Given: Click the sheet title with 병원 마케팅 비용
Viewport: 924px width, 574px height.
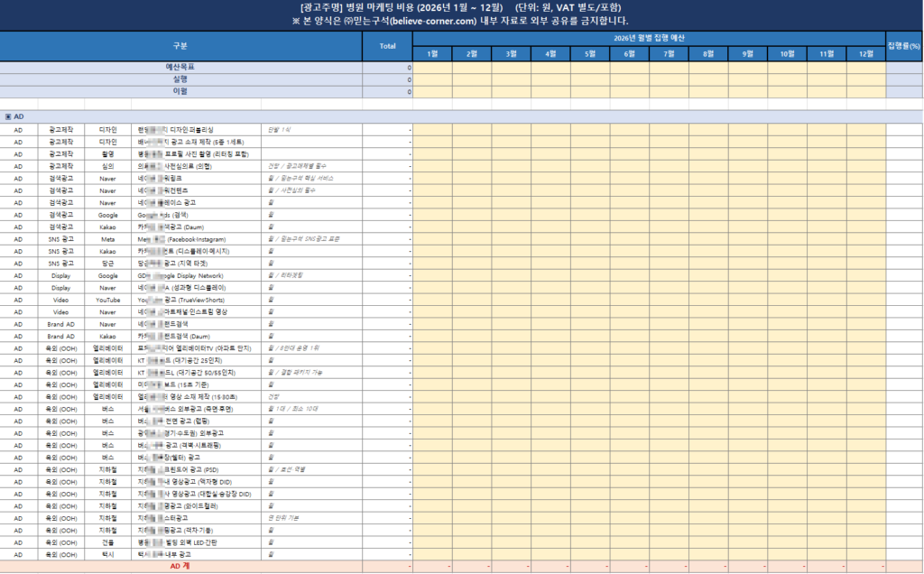Looking at the screenshot, I should (x=461, y=7).
